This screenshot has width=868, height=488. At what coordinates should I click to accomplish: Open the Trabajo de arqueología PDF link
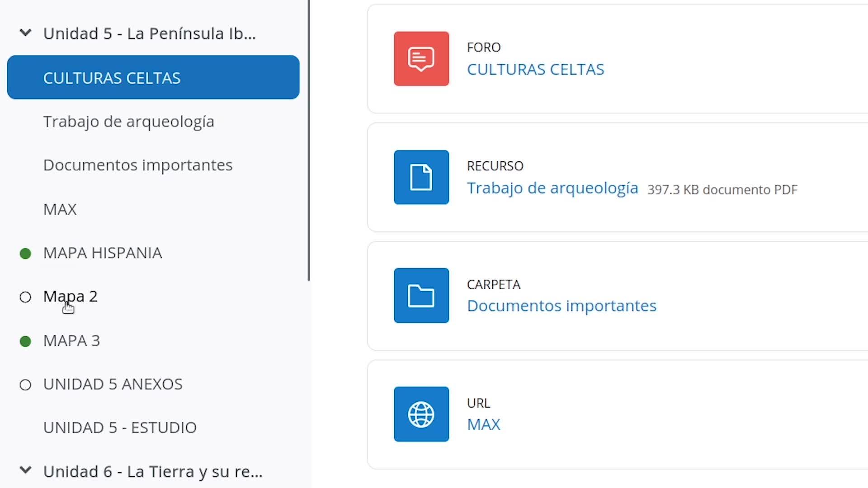click(552, 188)
